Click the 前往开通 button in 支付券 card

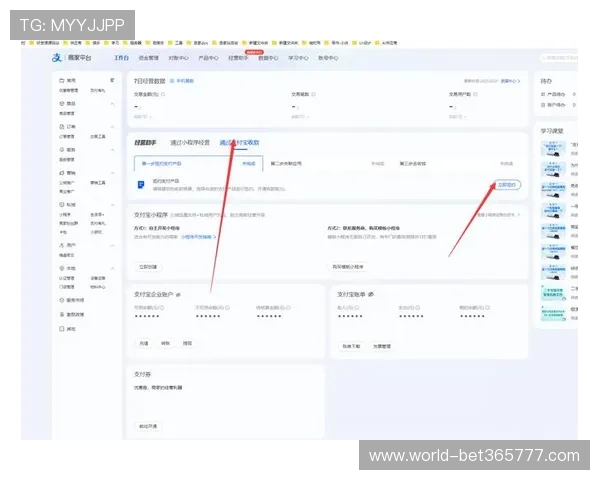point(148,426)
